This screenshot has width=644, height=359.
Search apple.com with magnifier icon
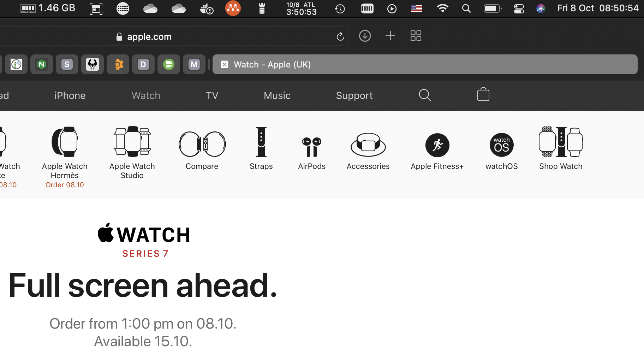tap(425, 95)
